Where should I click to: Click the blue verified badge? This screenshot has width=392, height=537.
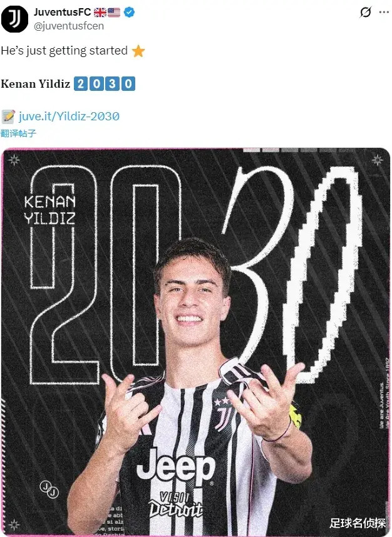129,13
